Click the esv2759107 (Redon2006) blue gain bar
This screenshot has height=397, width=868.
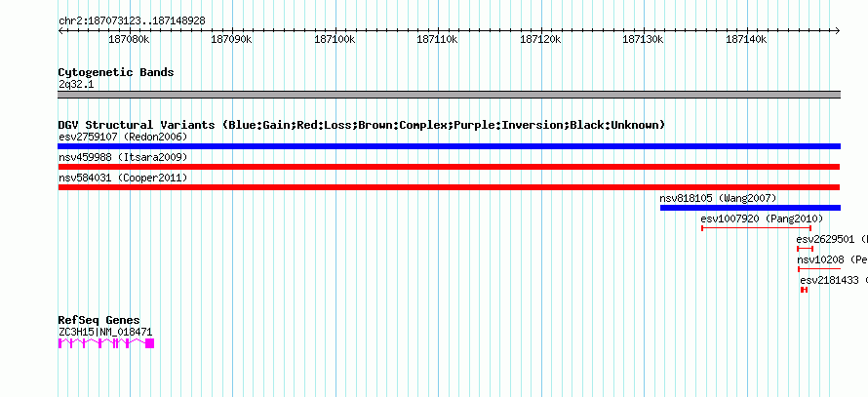click(x=449, y=146)
